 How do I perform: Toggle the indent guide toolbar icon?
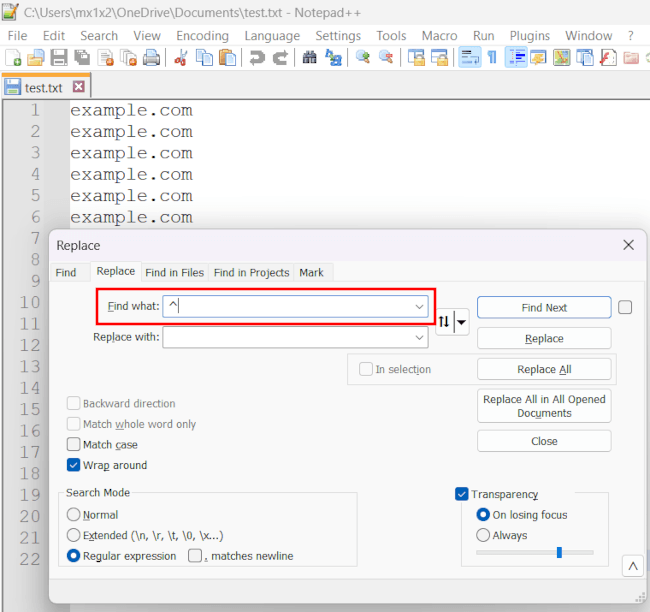(x=516, y=58)
